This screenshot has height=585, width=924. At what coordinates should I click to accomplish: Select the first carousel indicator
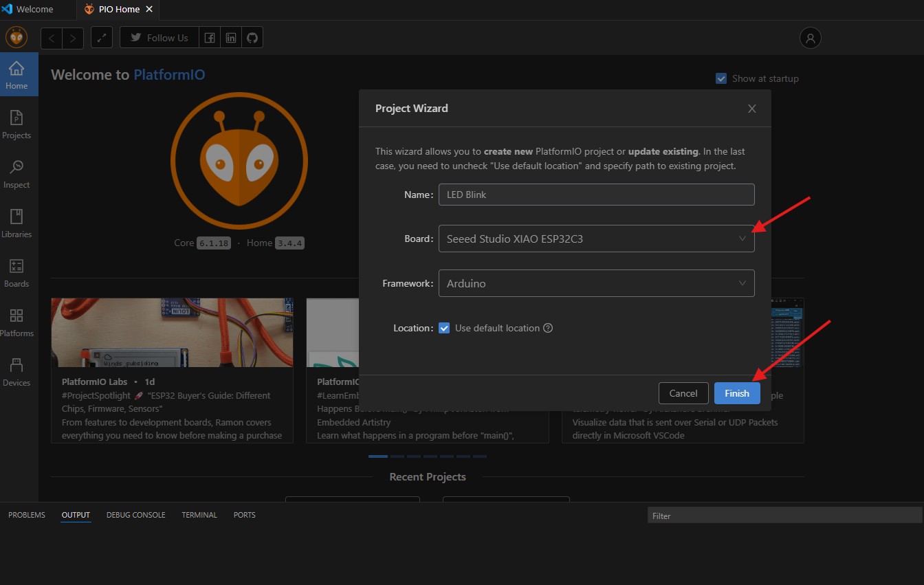tap(377, 456)
